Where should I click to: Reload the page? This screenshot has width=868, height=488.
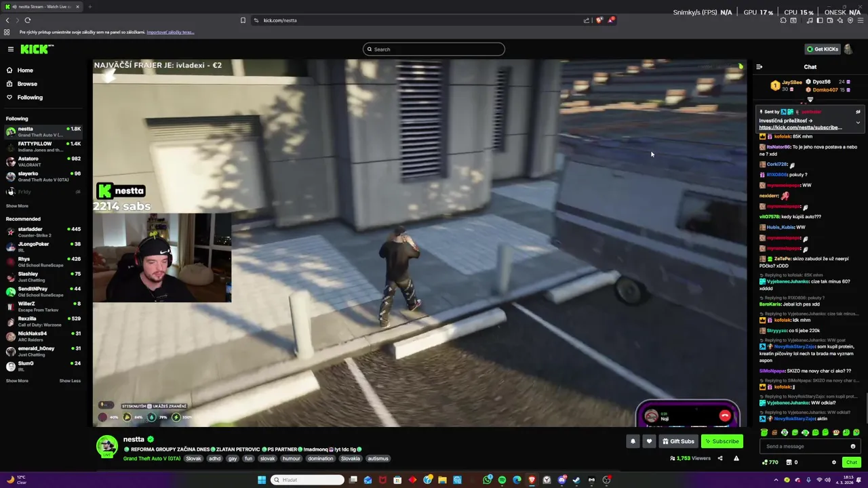(x=28, y=20)
